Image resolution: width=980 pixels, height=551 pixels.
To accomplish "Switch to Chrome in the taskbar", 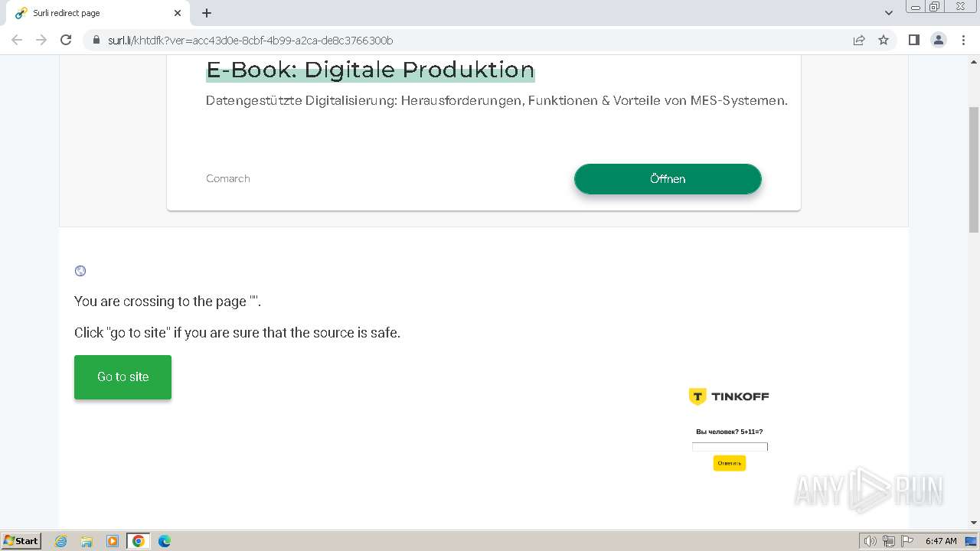I will tap(139, 541).
